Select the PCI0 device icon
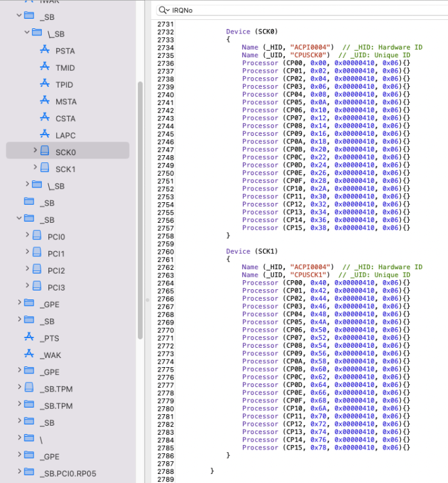 37,235
